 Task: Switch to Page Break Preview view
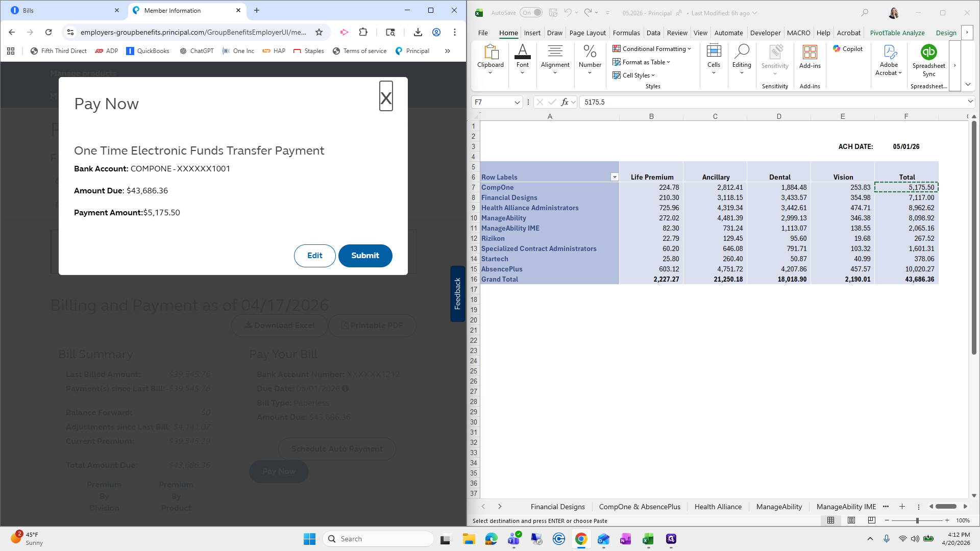(x=871, y=520)
